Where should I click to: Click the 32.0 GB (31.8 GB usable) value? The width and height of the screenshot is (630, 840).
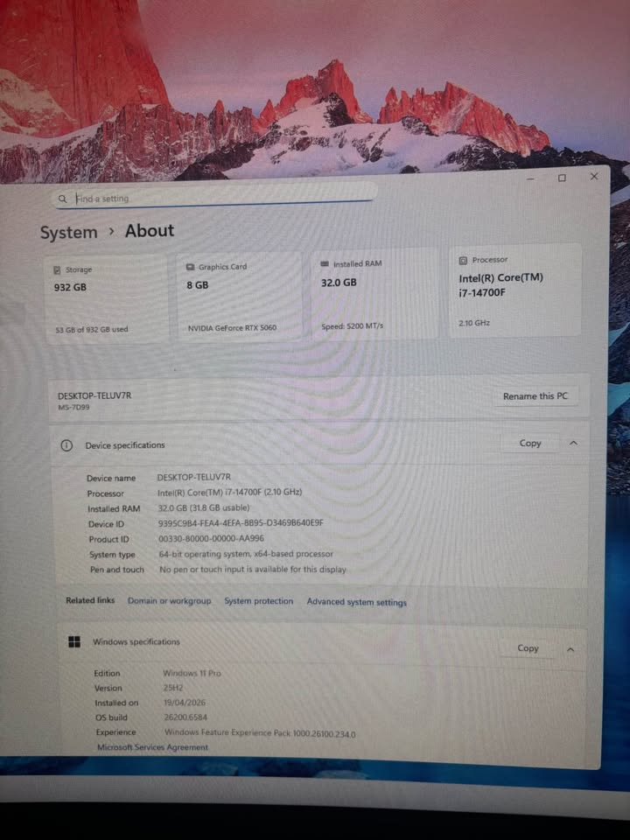click(x=204, y=507)
